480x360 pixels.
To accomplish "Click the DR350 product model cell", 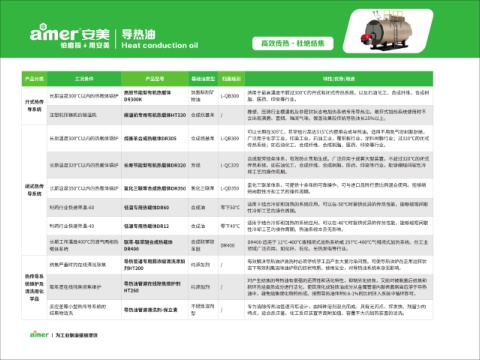I will [x=155, y=188].
